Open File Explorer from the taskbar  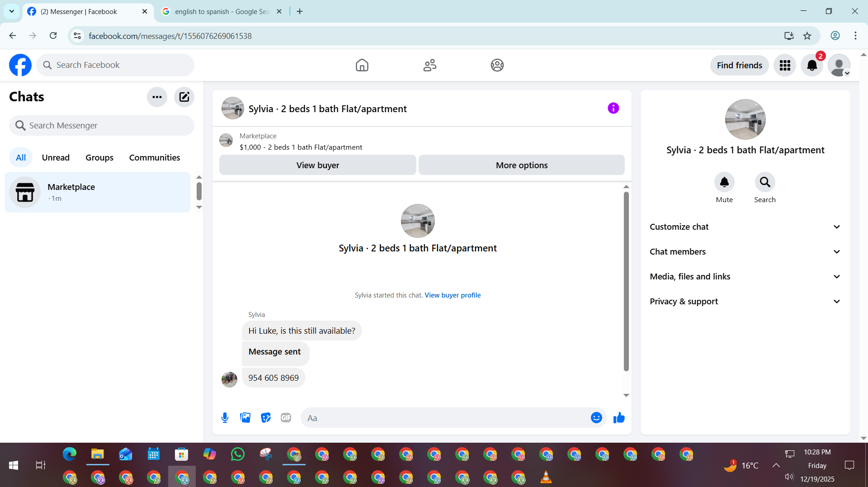[98, 454]
